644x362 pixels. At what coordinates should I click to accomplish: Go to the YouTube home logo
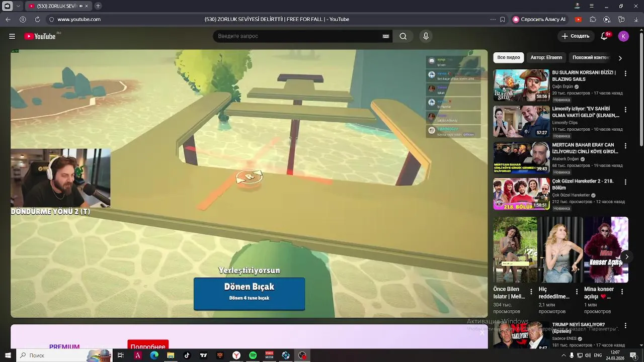(40, 36)
